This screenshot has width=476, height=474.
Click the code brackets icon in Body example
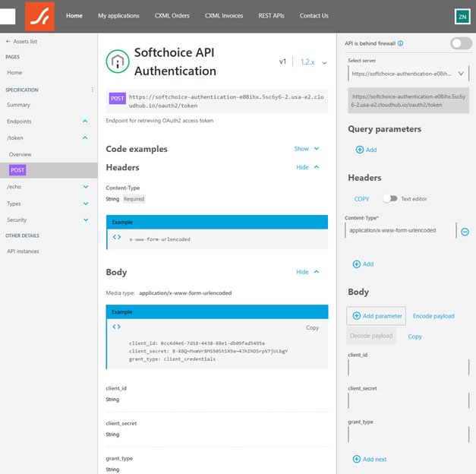[x=117, y=327]
